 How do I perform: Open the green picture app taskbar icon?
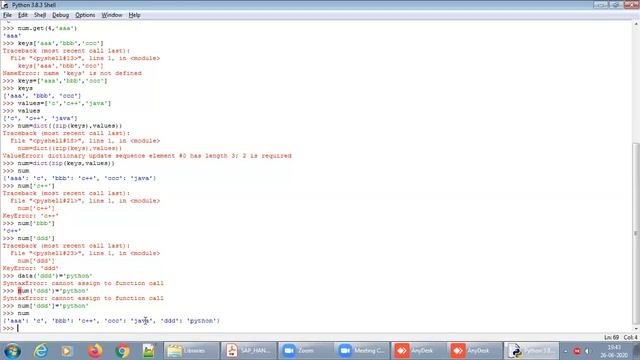coord(149,351)
